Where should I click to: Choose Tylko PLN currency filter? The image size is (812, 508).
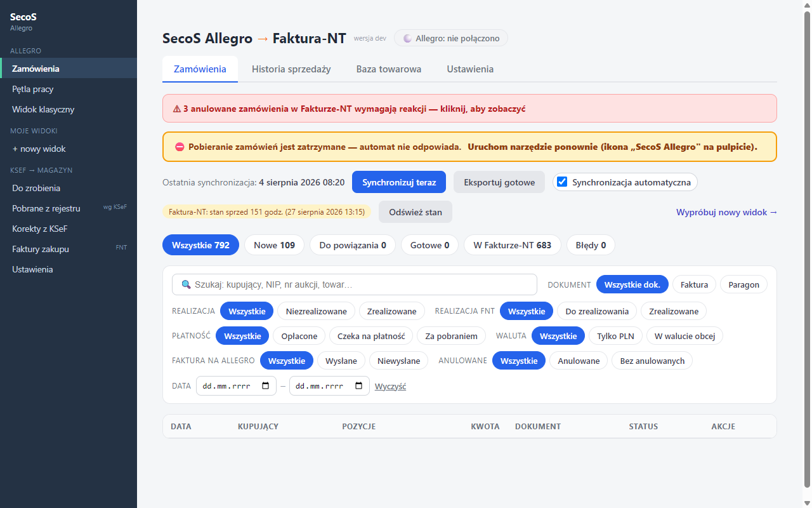pos(615,336)
